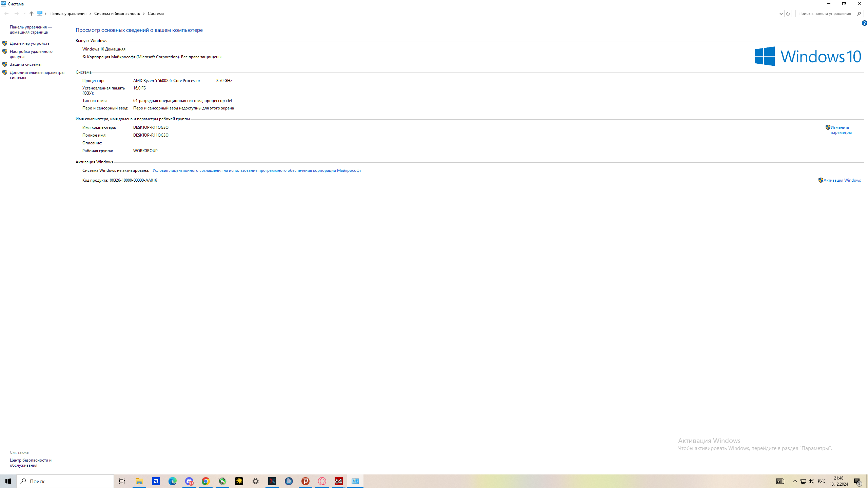The image size is (868, 488).
Task: Expand chevron after computer icon in breadcrumb
Action: (x=46, y=14)
